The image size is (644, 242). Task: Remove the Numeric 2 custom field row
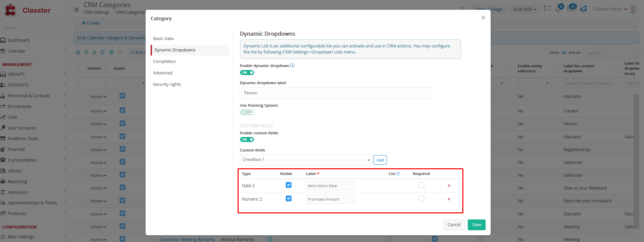449,199
